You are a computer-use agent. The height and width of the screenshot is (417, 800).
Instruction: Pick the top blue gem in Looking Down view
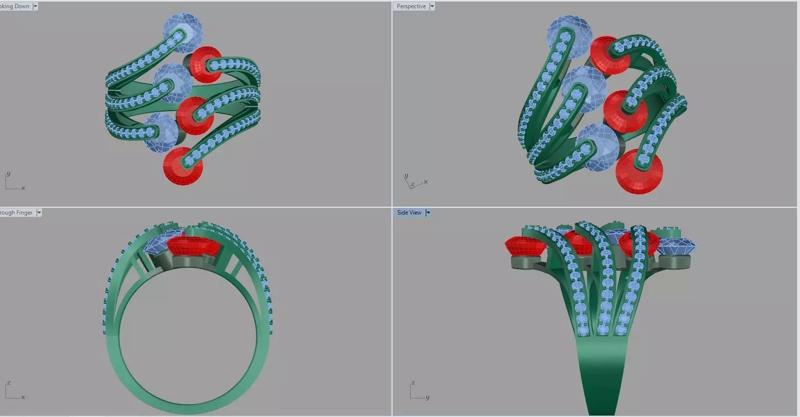(183, 32)
